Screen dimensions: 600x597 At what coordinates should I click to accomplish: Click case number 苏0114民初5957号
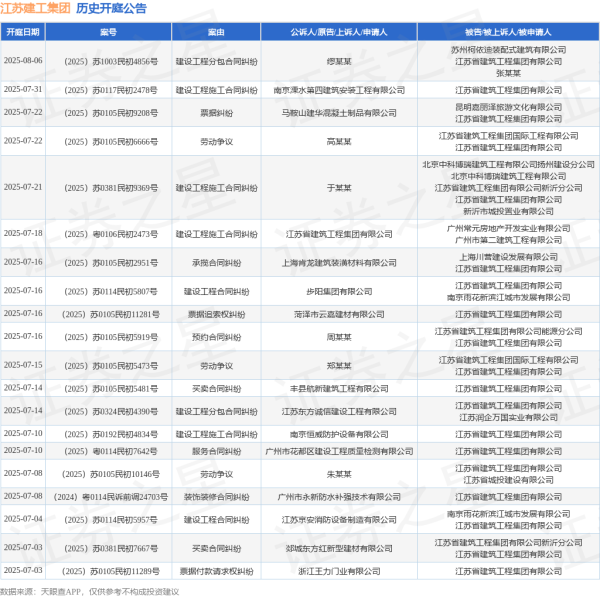point(111,520)
